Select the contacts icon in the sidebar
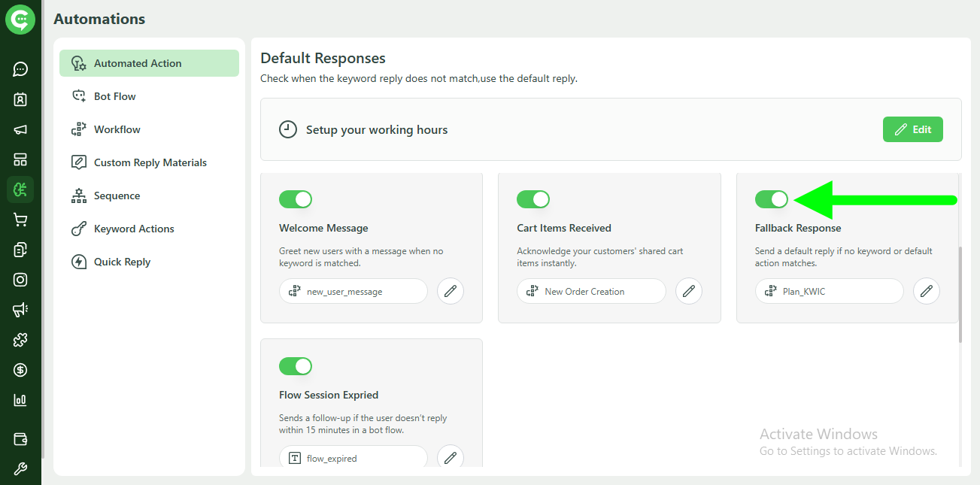Image resolution: width=980 pixels, height=485 pixels. [20, 99]
